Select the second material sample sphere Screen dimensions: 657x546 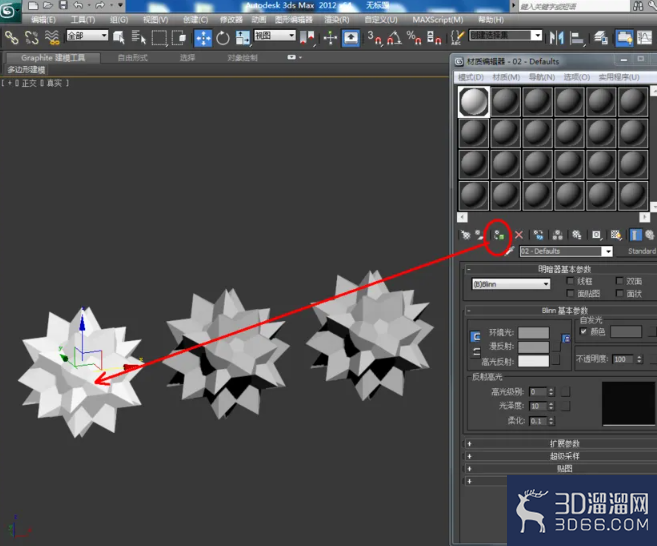(505, 102)
